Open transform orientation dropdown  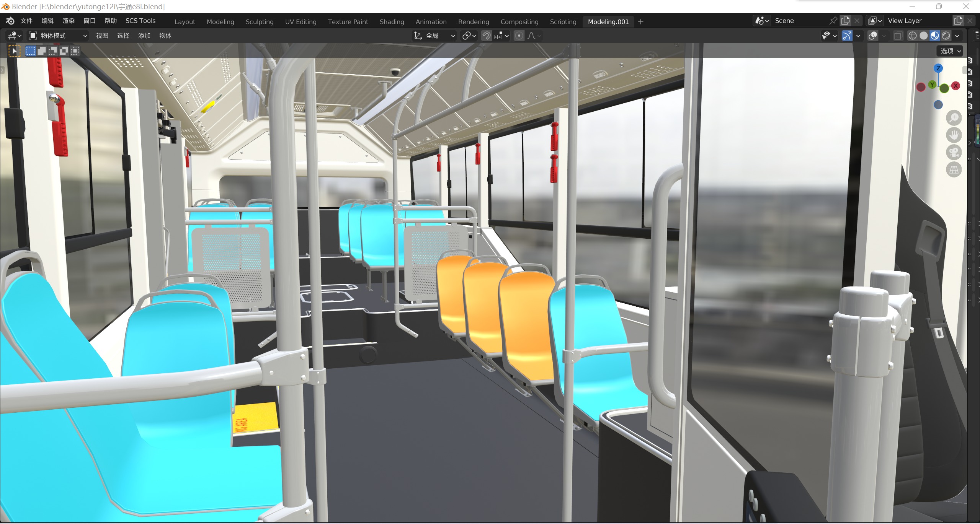(x=435, y=36)
